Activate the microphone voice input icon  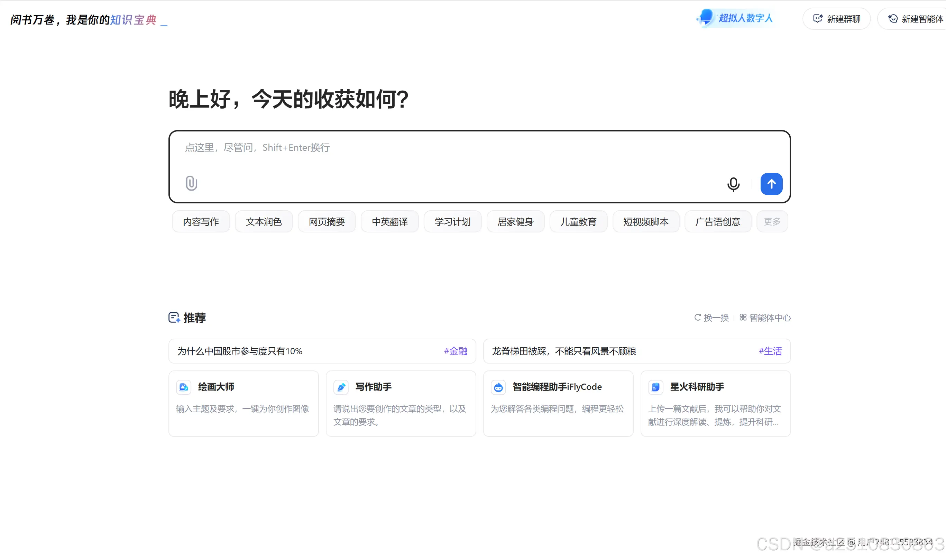pyautogui.click(x=733, y=184)
